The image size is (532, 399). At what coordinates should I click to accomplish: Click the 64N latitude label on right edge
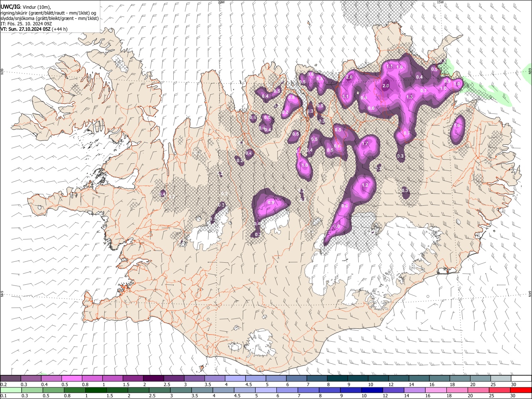[530, 294]
